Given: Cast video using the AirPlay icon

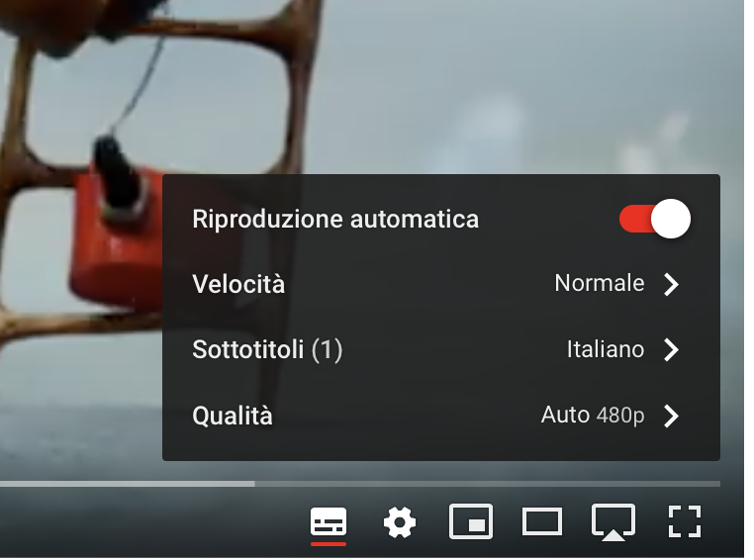Looking at the screenshot, I should click(x=613, y=522).
